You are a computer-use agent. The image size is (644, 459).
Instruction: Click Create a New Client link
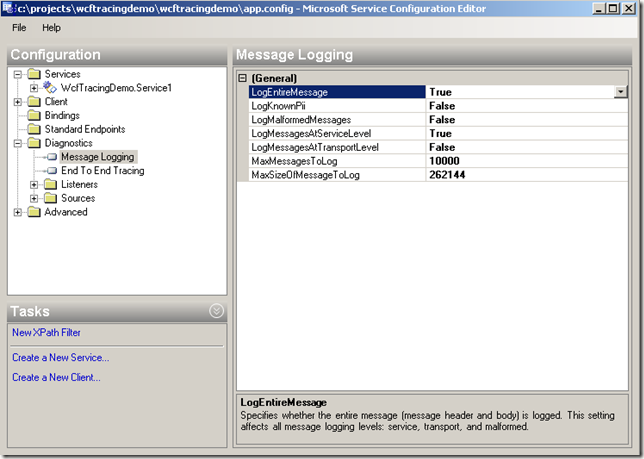pyautogui.click(x=56, y=377)
